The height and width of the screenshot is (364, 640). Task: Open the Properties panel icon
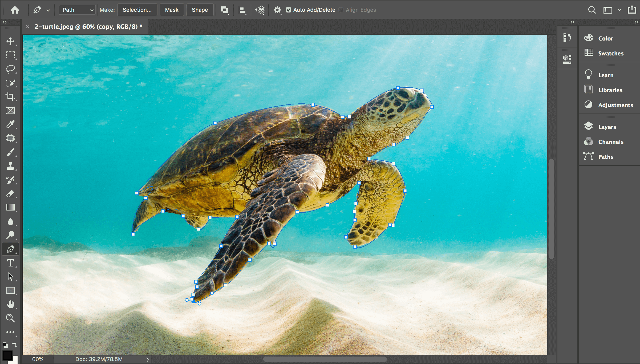pos(567,59)
